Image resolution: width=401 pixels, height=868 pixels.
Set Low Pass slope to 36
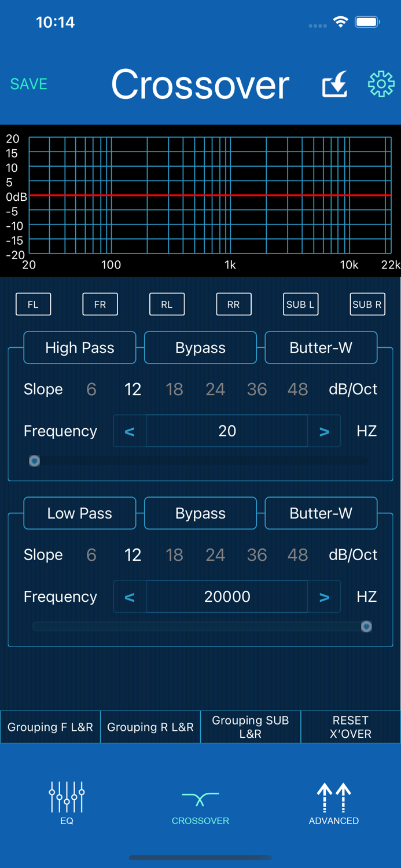[x=257, y=555]
